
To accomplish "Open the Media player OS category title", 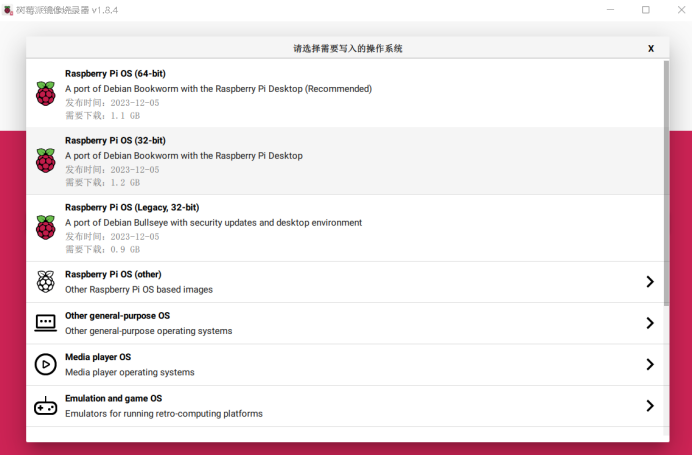I will (98, 357).
